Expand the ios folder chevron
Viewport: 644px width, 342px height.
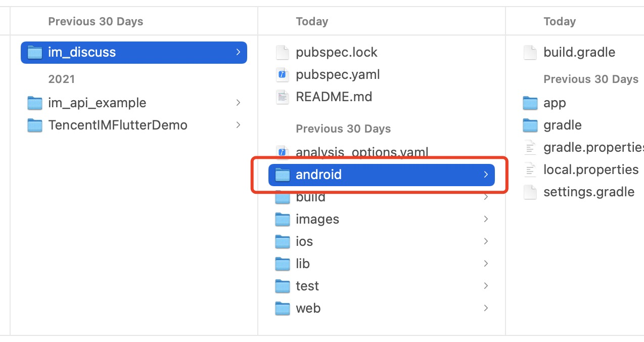click(x=486, y=241)
